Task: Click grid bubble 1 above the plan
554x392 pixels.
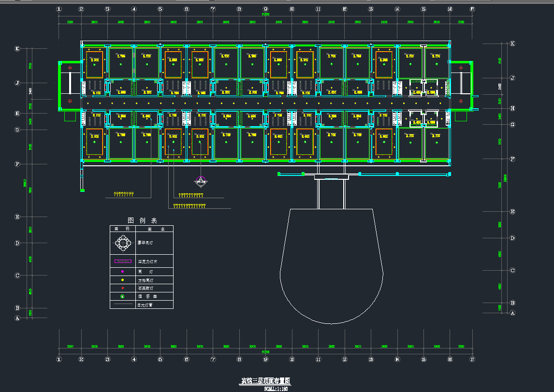Action: tap(59, 9)
